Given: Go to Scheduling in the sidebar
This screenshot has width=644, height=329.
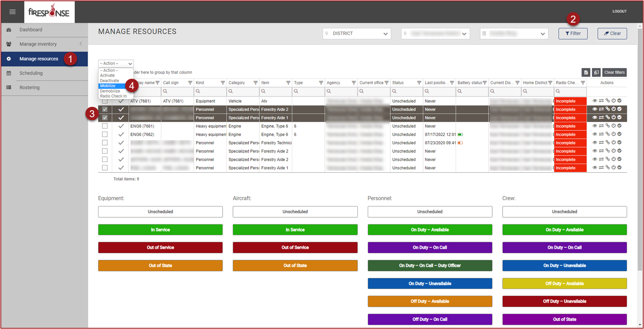Looking at the screenshot, I should [x=31, y=73].
